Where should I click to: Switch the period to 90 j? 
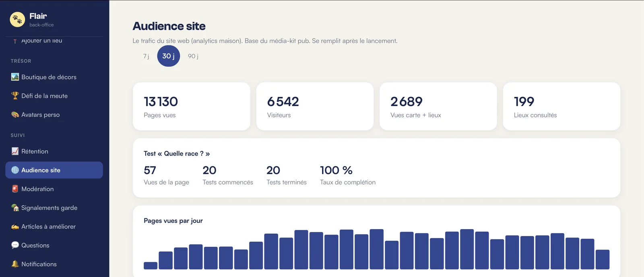[193, 56]
